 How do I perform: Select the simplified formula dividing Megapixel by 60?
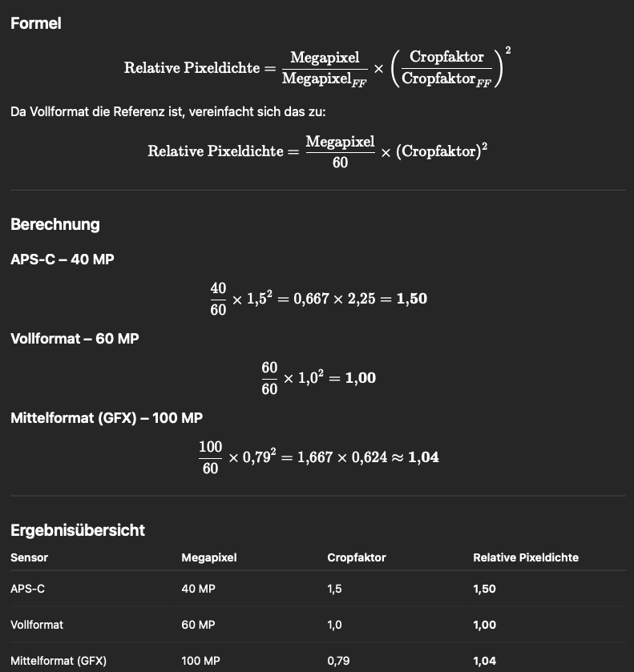(x=317, y=151)
